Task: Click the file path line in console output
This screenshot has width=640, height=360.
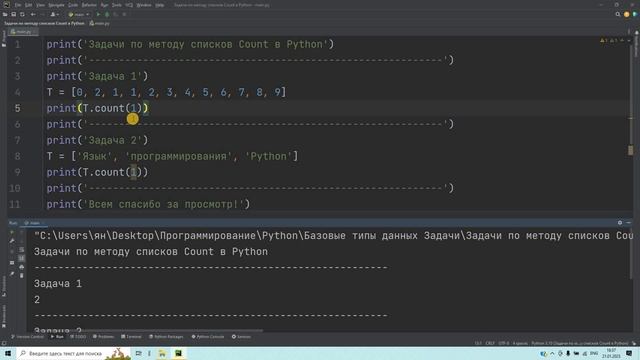Action: [333, 236]
